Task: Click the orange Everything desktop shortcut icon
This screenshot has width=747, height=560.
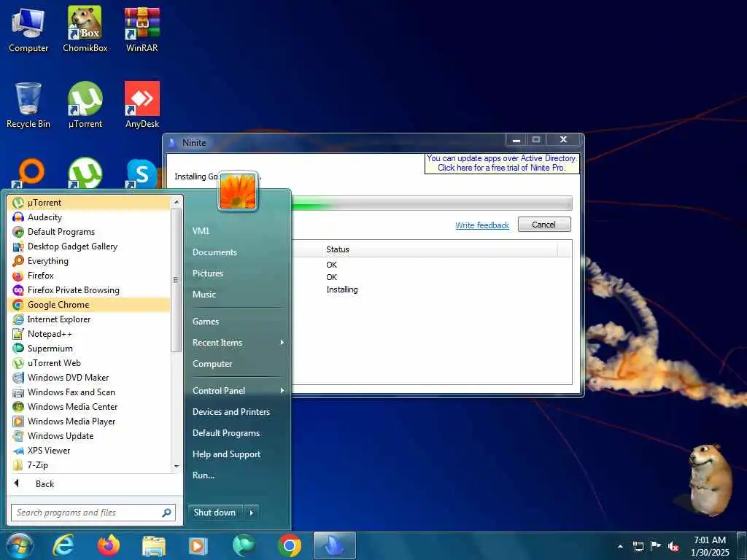Action: coord(28,174)
